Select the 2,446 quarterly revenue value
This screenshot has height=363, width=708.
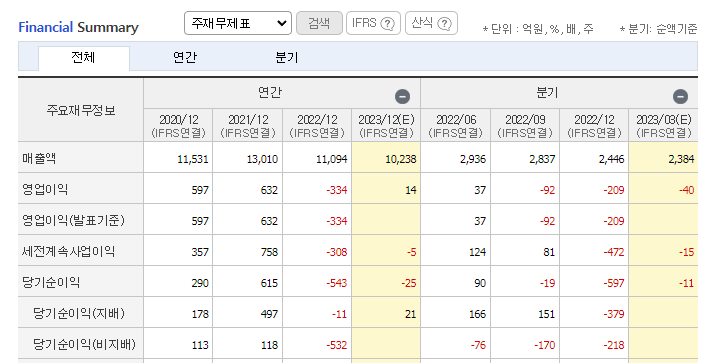[611, 159]
